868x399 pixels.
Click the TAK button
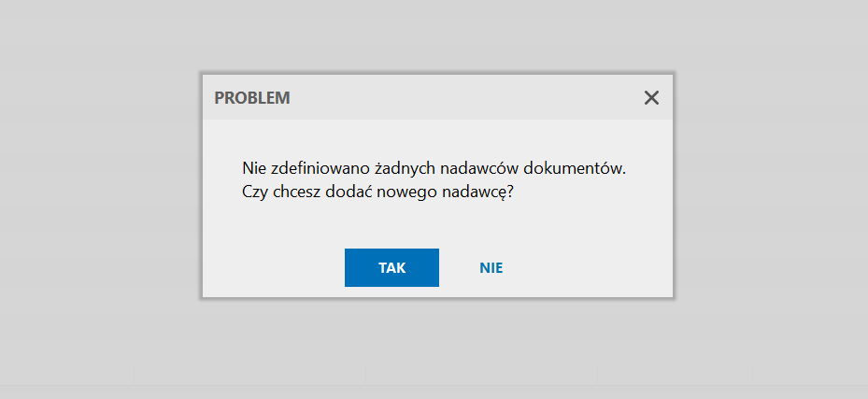pyautogui.click(x=391, y=268)
